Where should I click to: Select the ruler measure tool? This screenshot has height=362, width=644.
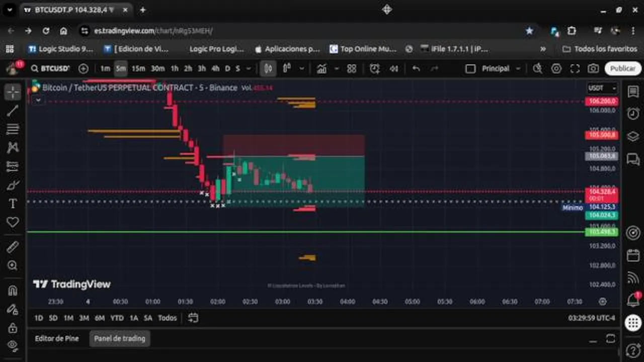click(13, 246)
